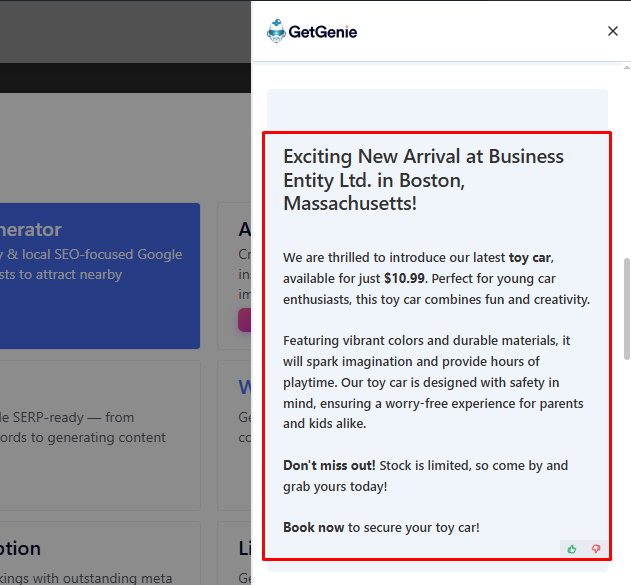Image resolution: width=631 pixels, height=585 pixels.
Task: Dislike the generated post with thumbs down
Action: click(x=596, y=549)
